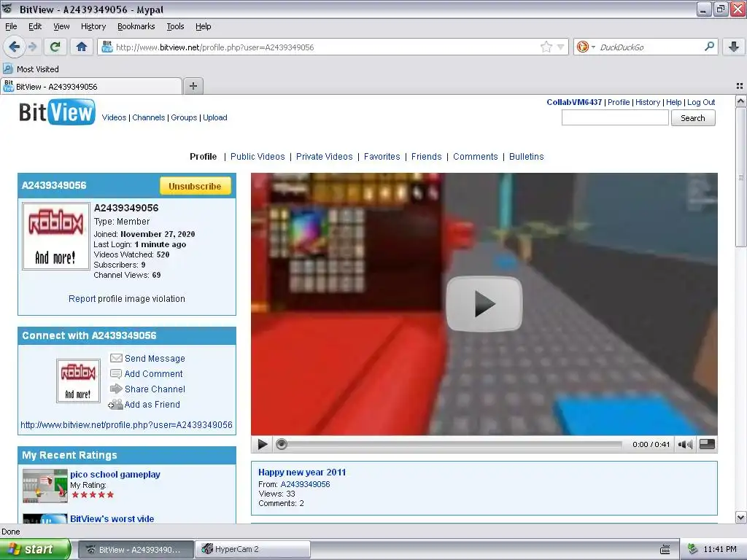Screen dimensions: 747x560
Task: Reload the page with the refresh icon
Action: pyautogui.click(x=55, y=47)
